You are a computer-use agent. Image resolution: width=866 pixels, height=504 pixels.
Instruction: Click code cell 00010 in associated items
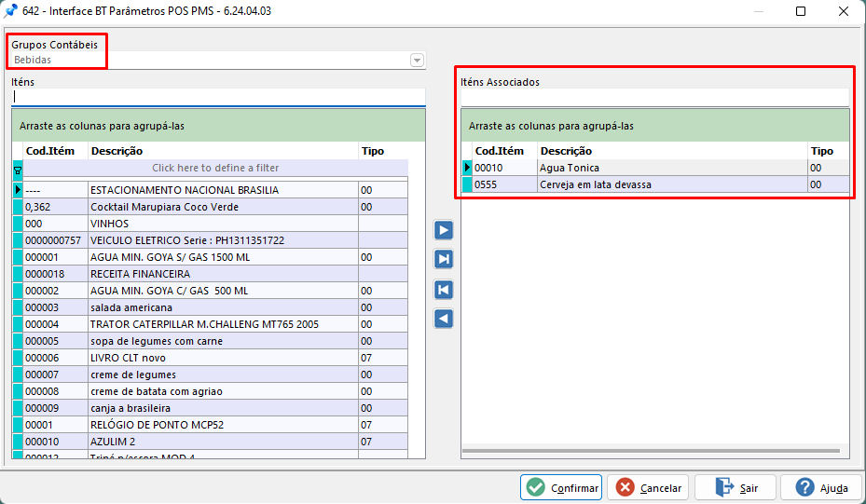point(505,168)
